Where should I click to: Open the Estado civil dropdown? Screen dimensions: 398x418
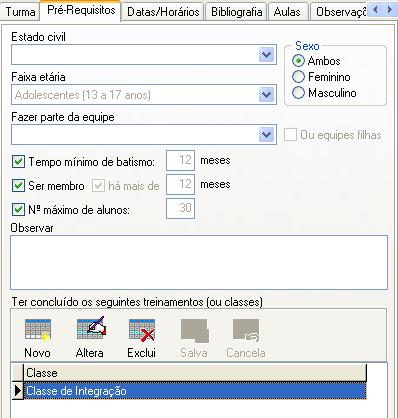tap(266, 55)
